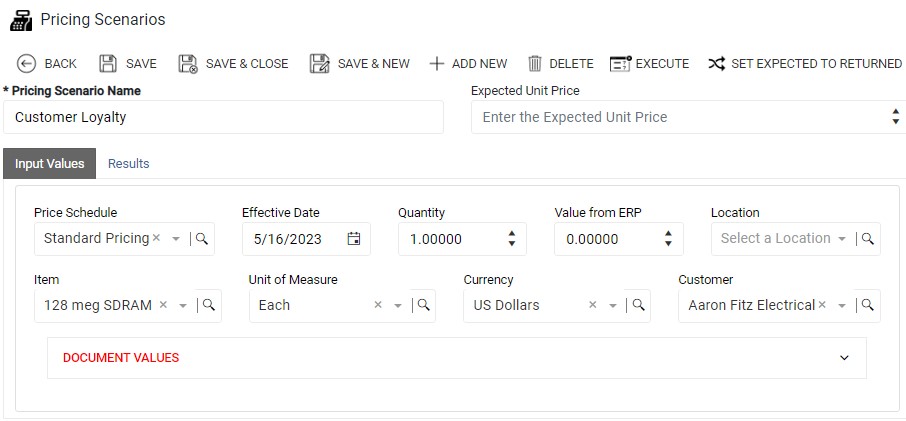
Task: Click the Add New button
Action: [x=468, y=64]
